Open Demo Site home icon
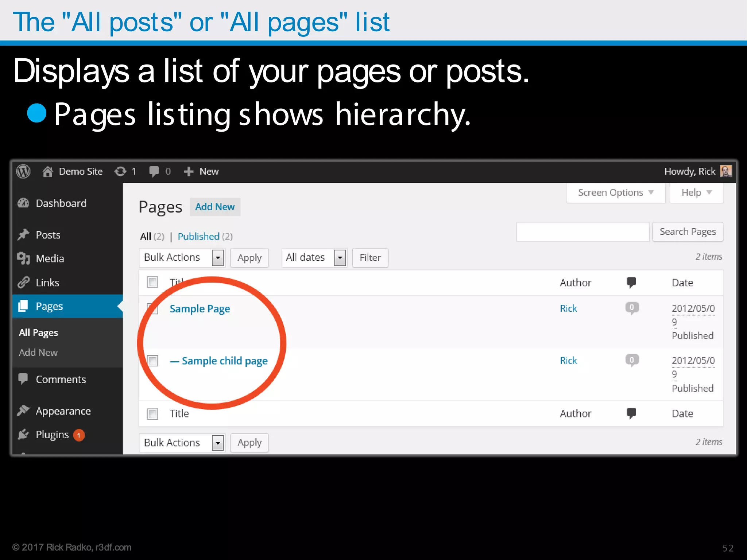This screenshot has width=747, height=560. tap(47, 171)
